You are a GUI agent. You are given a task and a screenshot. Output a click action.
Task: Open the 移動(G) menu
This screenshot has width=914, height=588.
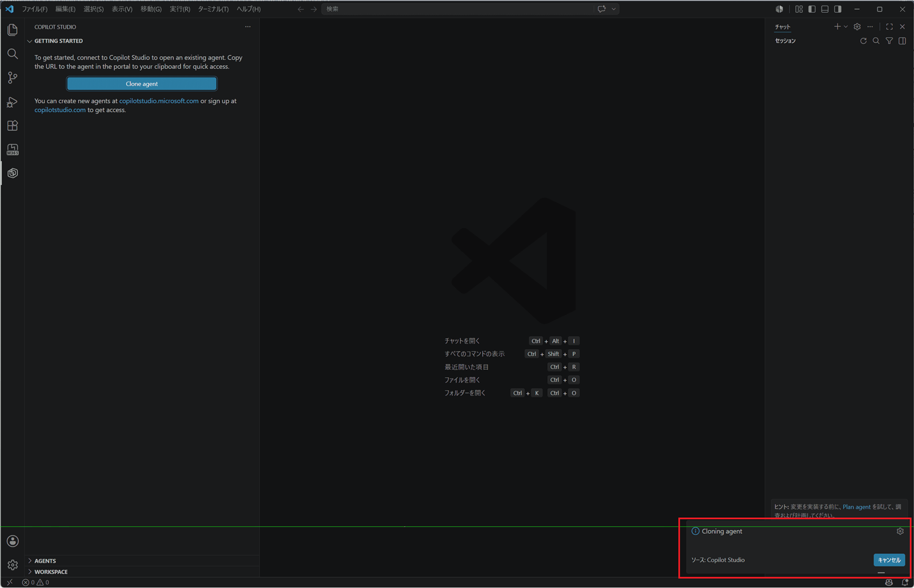click(151, 9)
